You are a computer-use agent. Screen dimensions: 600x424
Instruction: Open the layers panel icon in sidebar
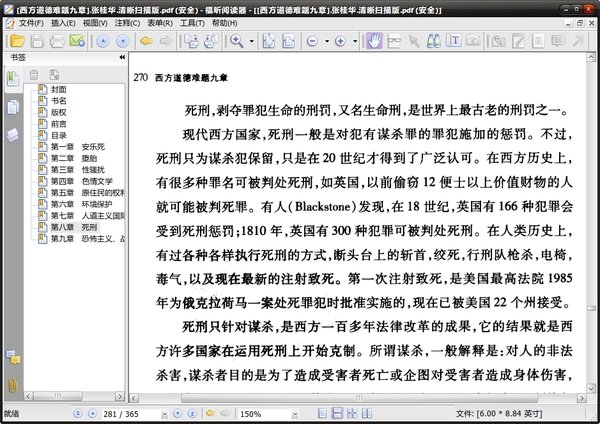[x=13, y=134]
